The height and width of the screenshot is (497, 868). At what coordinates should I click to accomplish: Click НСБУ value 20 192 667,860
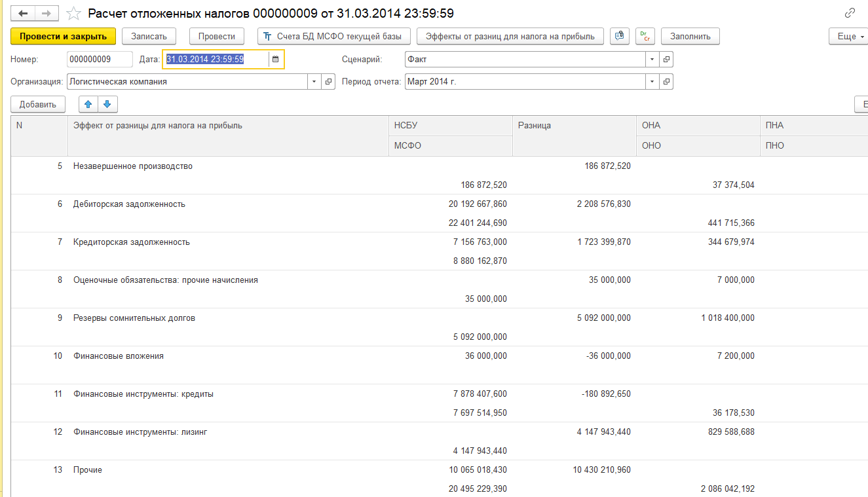pyautogui.click(x=478, y=204)
